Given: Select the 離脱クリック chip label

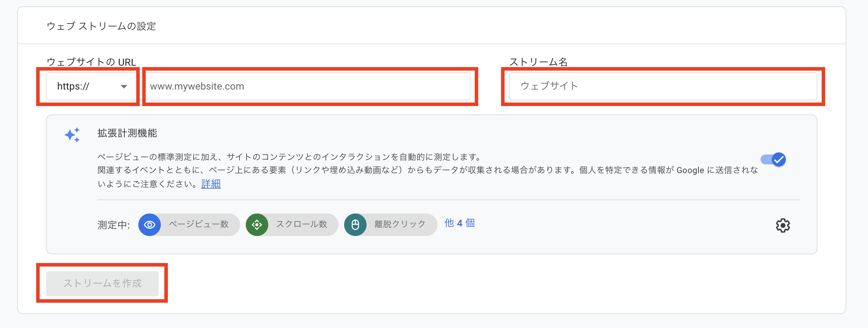Looking at the screenshot, I should coord(400,224).
